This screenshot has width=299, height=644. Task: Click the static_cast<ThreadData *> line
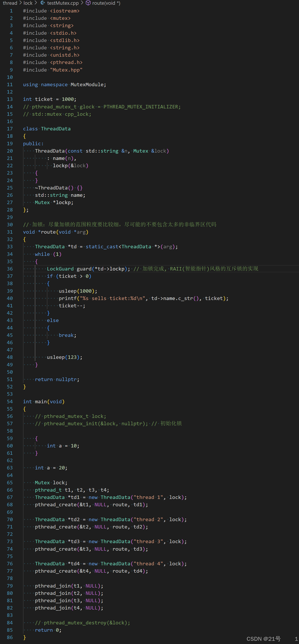coord(106,247)
